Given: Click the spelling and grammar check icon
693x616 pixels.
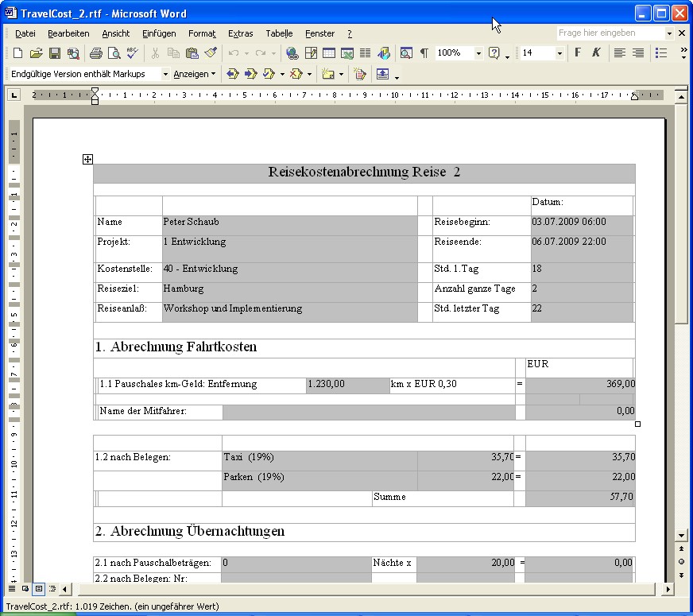Looking at the screenshot, I should click(132, 53).
